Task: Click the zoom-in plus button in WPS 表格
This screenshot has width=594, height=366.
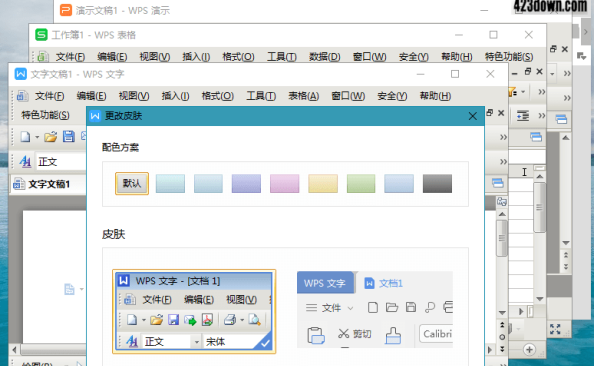Action: (529, 349)
